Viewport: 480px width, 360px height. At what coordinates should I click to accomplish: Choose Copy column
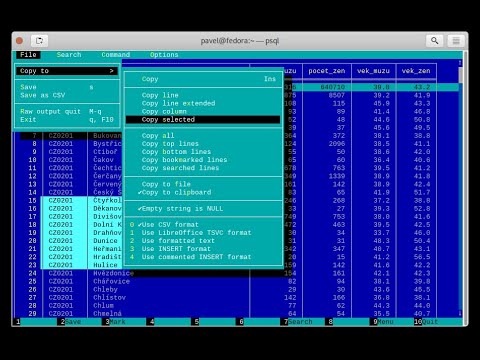tap(203, 111)
